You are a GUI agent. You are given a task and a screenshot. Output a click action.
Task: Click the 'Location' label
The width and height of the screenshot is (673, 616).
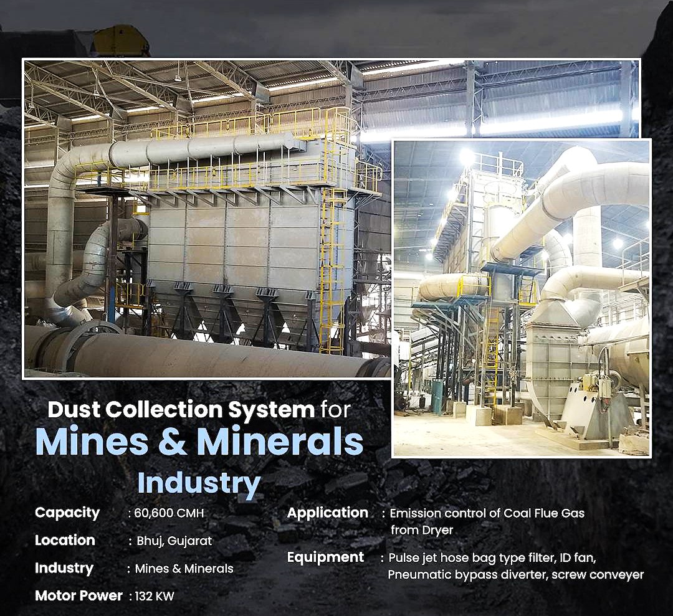(x=65, y=540)
